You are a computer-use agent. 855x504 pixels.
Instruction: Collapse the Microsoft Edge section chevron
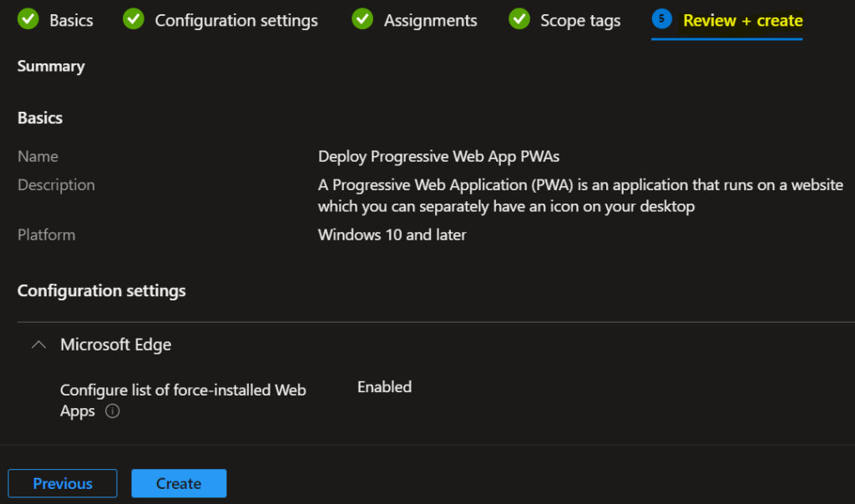[x=38, y=345]
